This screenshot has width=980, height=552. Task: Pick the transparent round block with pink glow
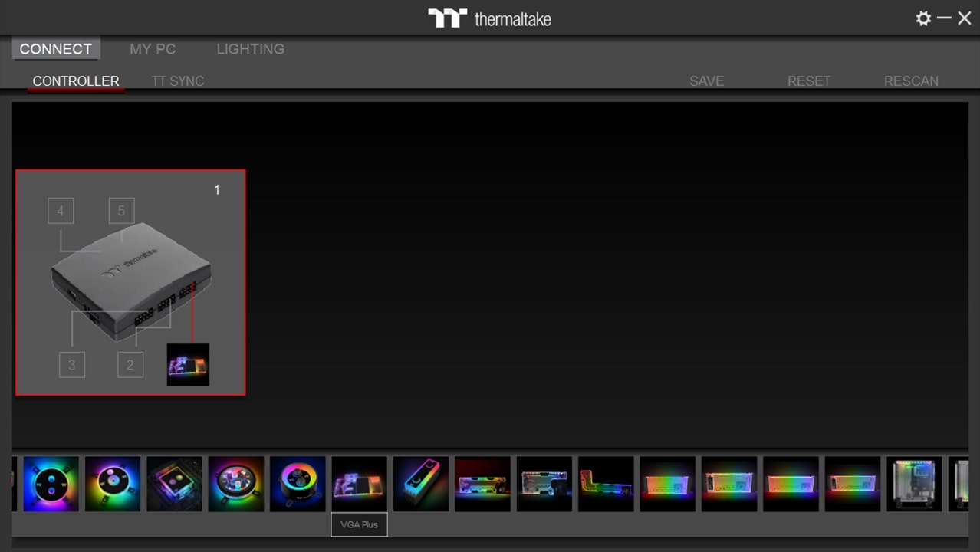click(236, 484)
